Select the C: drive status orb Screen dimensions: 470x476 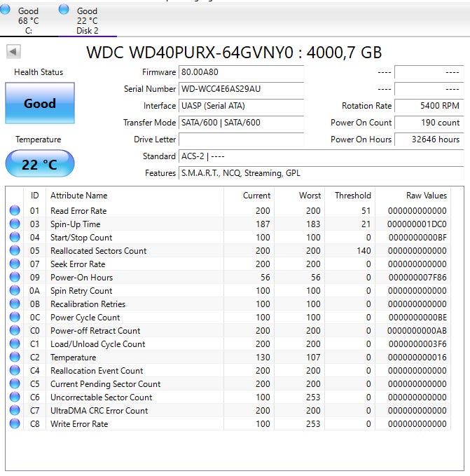tap(6, 10)
